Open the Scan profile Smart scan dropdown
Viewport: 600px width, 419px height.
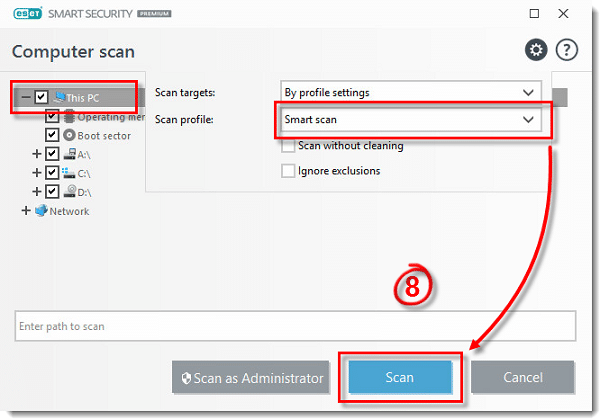(411, 120)
